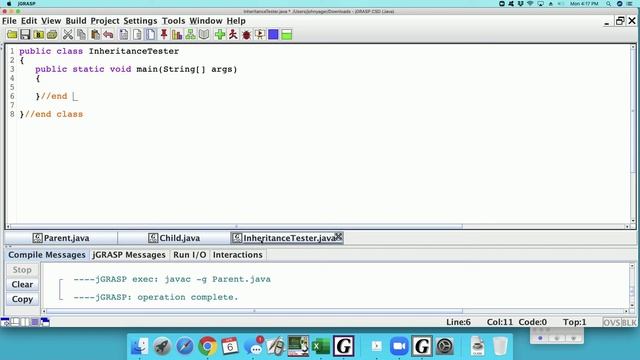Click the first window layout icon in status bar

5,322
